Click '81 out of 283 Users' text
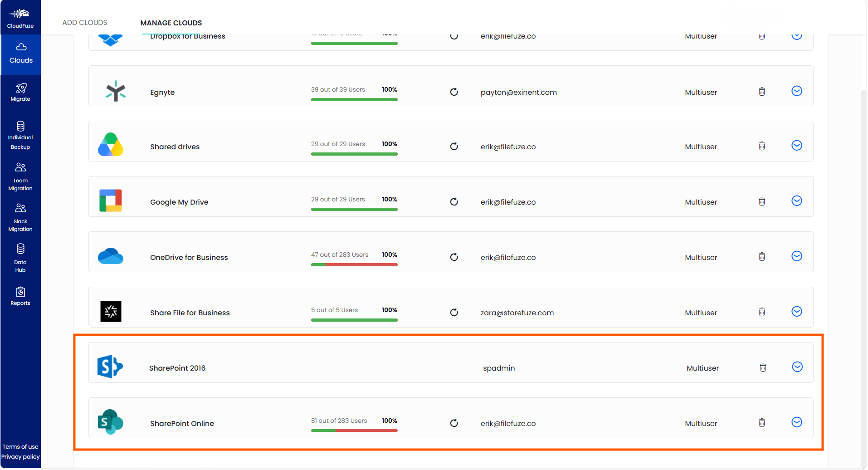The height and width of the screenshot is (470, 868). (x=339, y=421)
